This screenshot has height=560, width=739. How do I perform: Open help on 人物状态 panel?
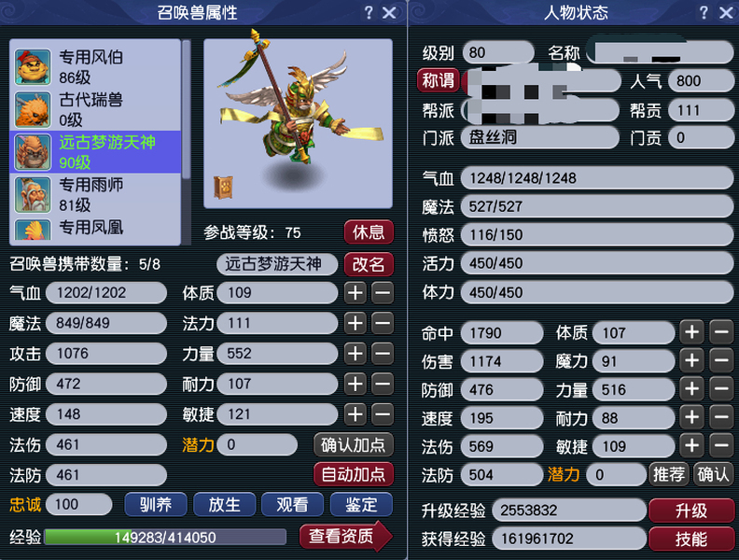click(704, 13)
